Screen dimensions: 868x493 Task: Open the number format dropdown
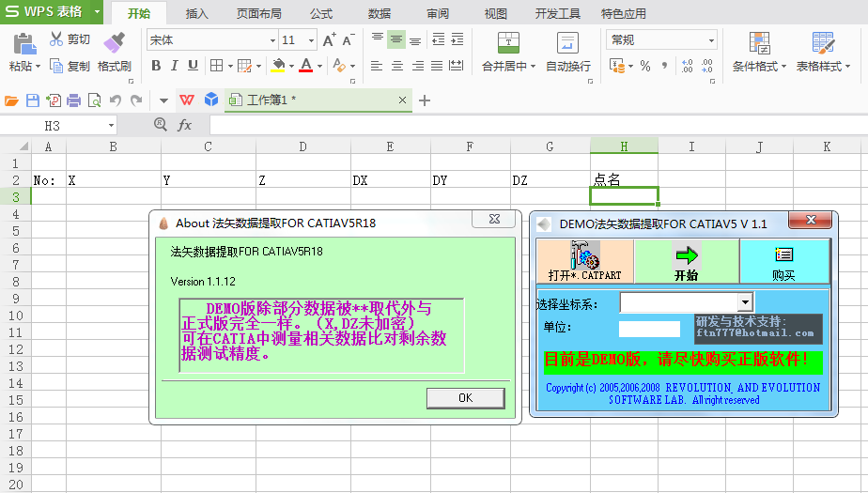(711, 40)
